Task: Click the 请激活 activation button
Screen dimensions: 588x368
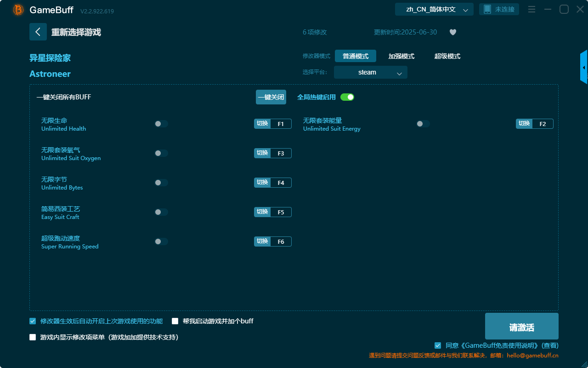Action: click(x=521, y=326)
